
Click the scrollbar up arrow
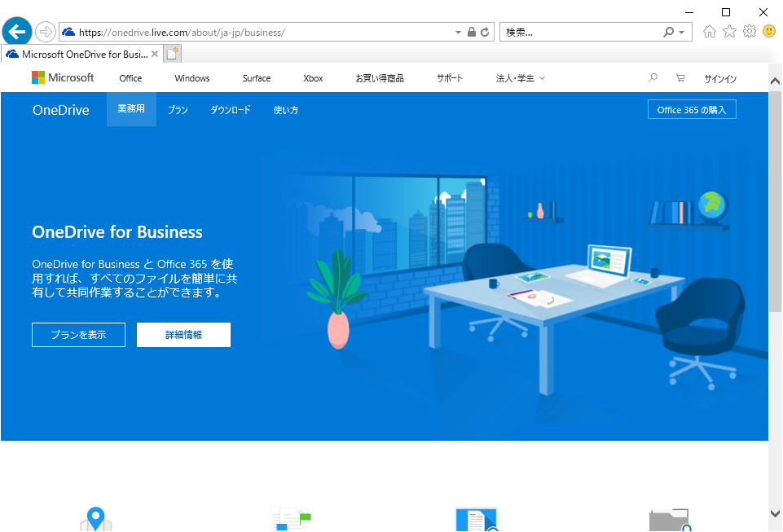pos(775,81)
